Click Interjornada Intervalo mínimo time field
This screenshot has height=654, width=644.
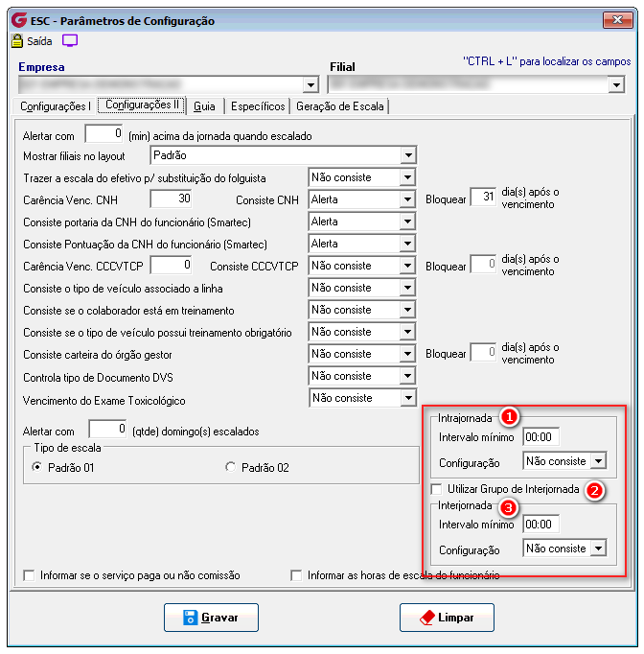coord(540,525)
